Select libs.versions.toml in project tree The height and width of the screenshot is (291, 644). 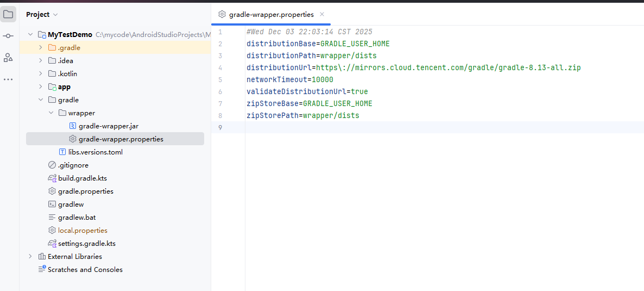pos(95,152)
